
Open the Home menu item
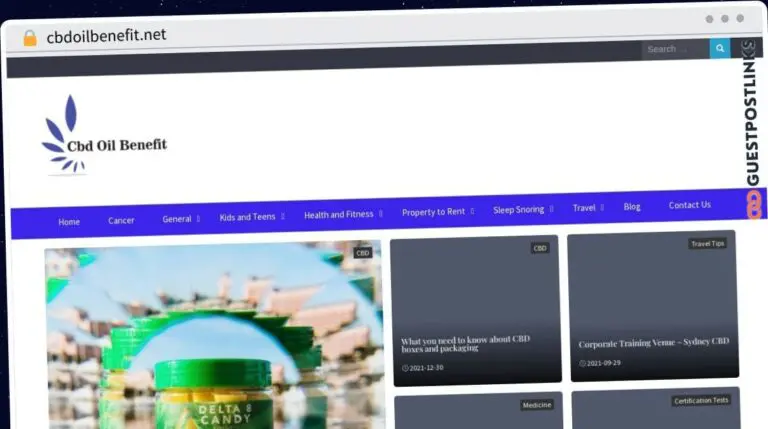pyautogui.click(x=69, y=222)
